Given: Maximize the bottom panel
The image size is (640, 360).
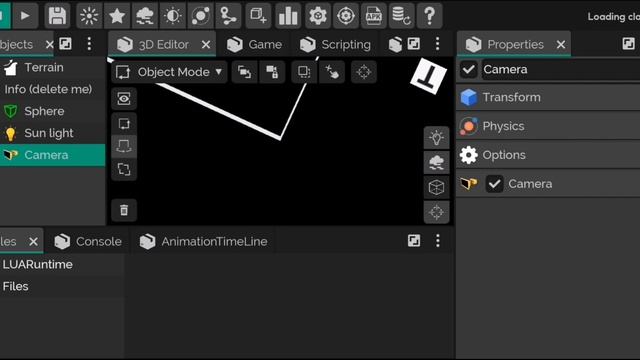Looking at the screenshot, I should 414,240.
